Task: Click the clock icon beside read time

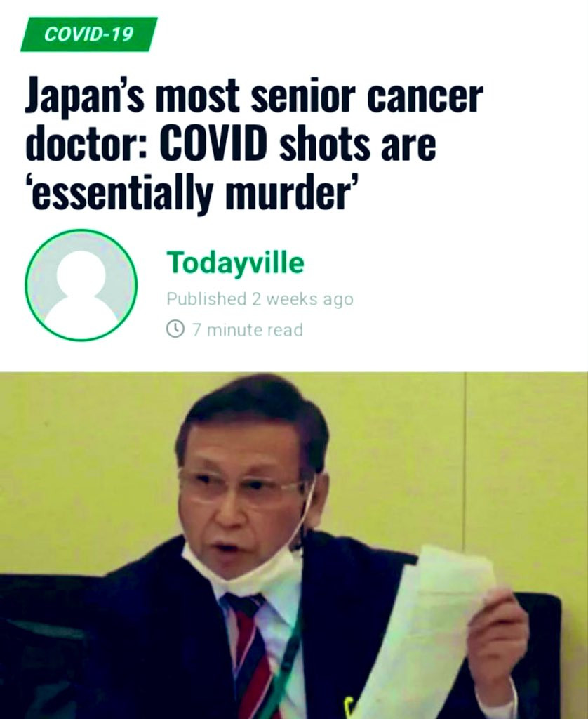Action: click(x=174, y=329)
